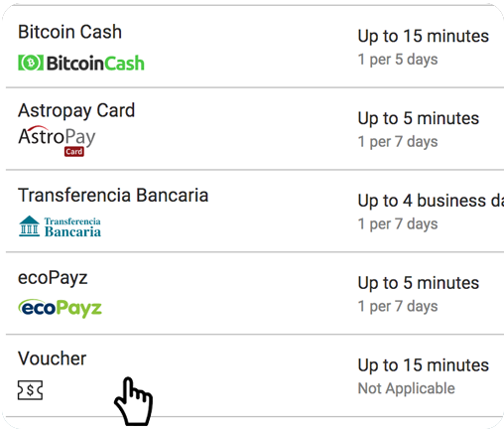
Task: Click ecoPayz 'Up to 5 minutes' text
Action: (419, 283)
